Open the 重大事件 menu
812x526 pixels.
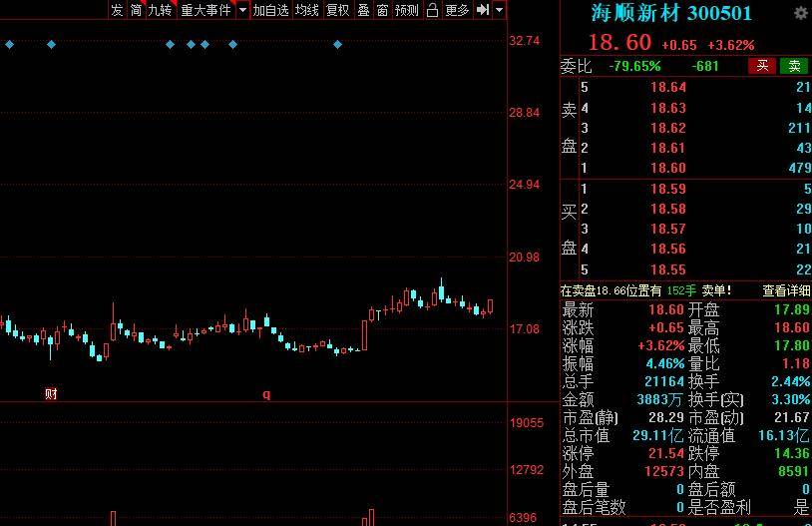pyautogui.click(x=205, y=10)
